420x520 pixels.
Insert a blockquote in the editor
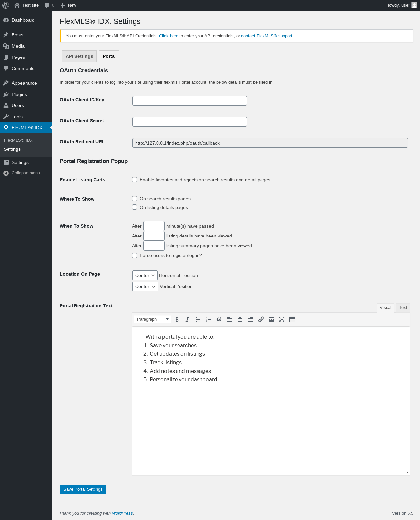(x=219, y=319)
